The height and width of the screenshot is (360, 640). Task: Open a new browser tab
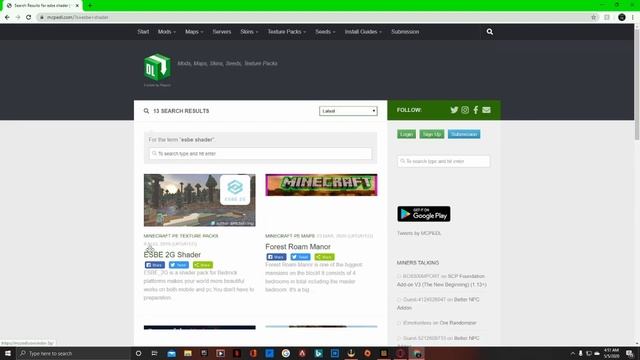pyautogui.click(x=90, y=6)
